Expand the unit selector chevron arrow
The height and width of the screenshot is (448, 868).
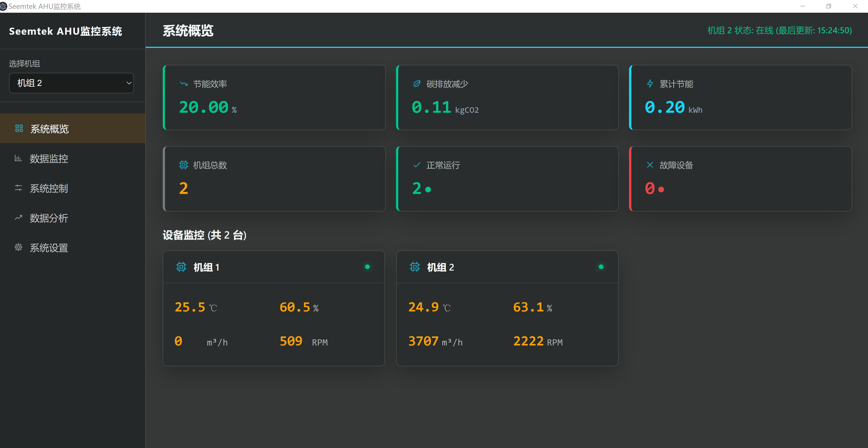point(129,83)
